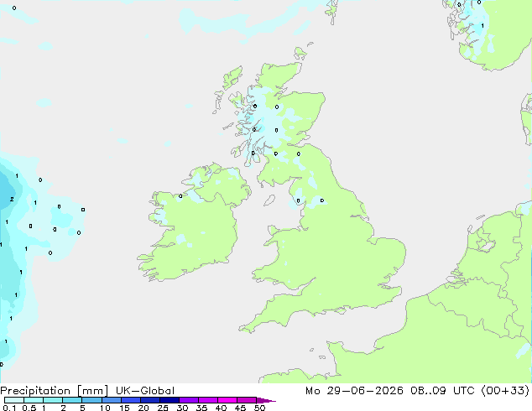The width and height of the screenshot is (532, 411).
Task: Pick the palest 0.1–0.5 mm legend swatch
Action: tap(14, 400)
